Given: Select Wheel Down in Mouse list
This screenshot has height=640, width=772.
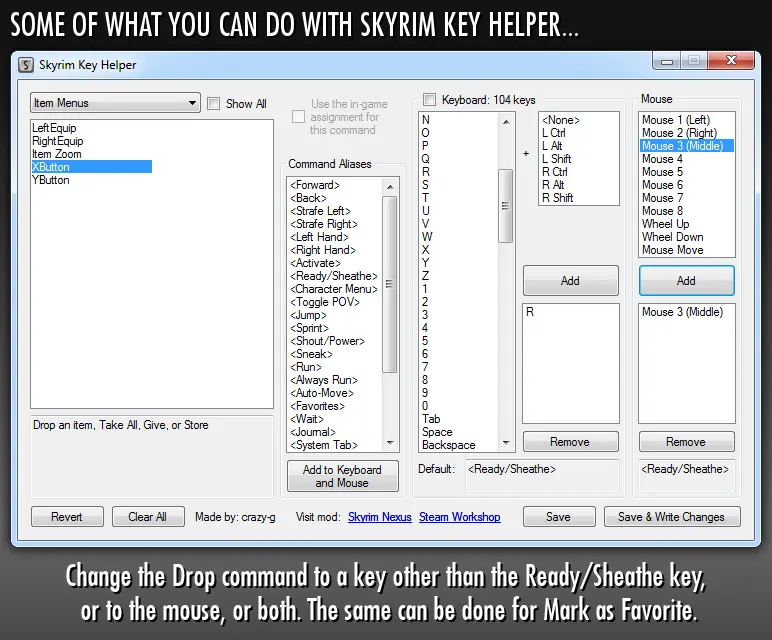Looking at the screenshot, I should point(673,237).
